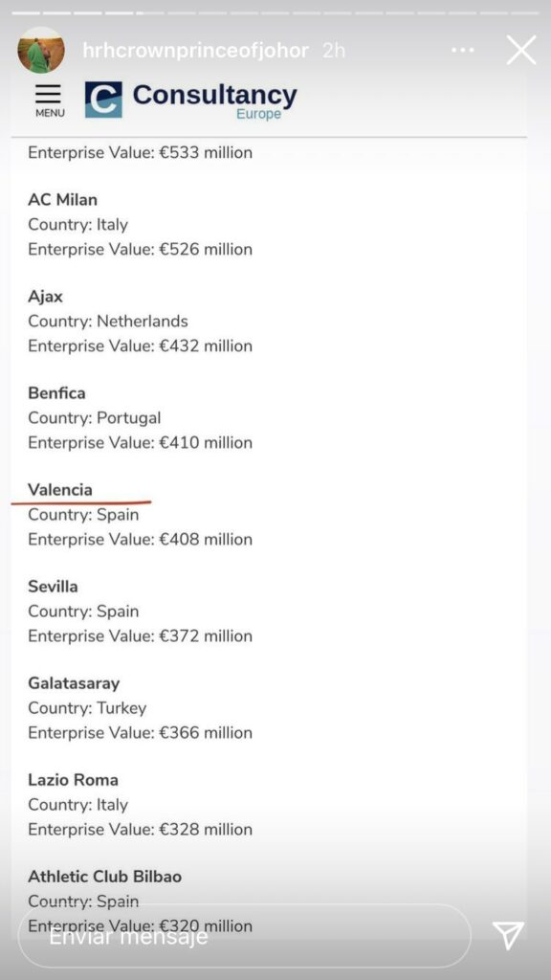
Task: Close the story with the X
Action: click(521, 50)
